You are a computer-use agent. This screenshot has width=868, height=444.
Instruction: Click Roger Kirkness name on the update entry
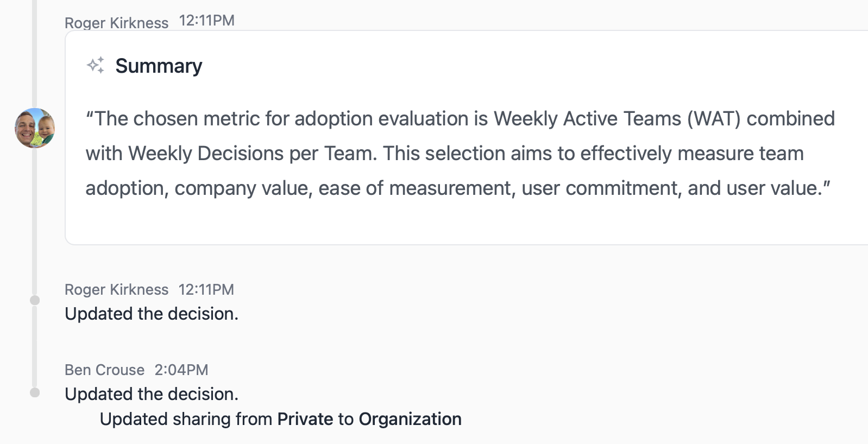116,289
